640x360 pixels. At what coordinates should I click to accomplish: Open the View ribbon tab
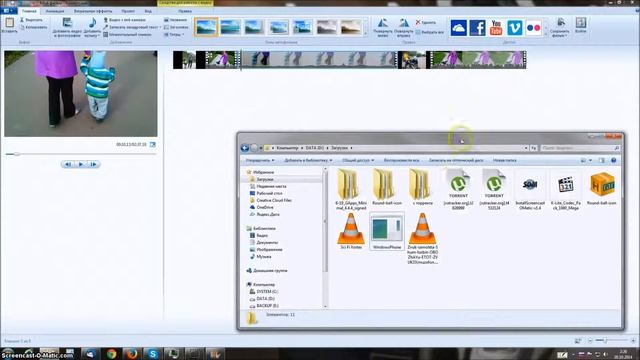pos(148,11)
